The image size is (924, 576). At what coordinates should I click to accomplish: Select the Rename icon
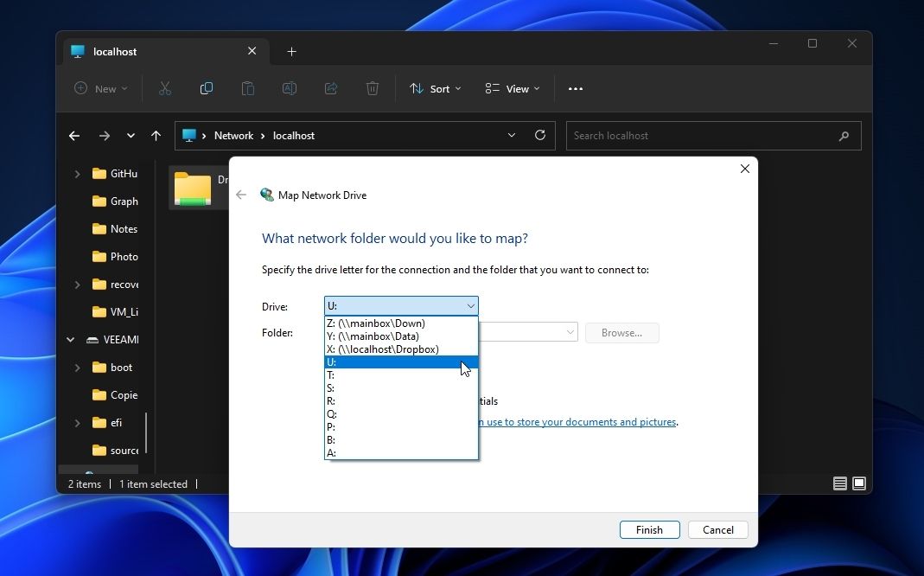coord(290,88)
